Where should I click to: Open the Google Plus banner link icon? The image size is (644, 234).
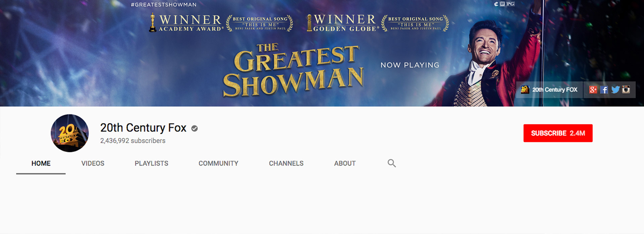pos(593,90)
